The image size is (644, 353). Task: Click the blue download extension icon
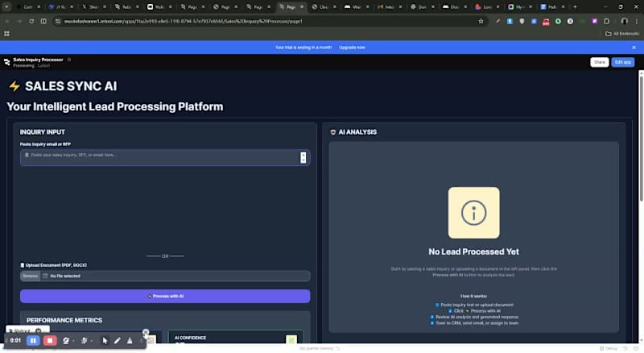click(510, 21)
